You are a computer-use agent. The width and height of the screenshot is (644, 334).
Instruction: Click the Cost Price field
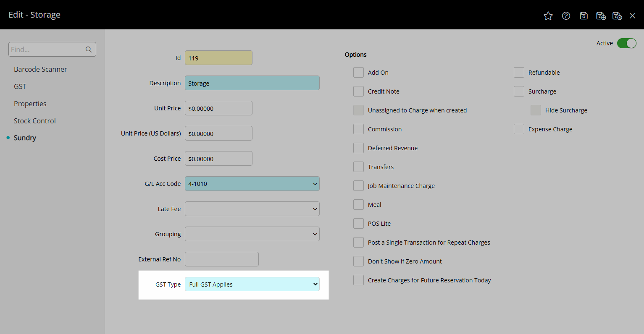coord(218,159)
